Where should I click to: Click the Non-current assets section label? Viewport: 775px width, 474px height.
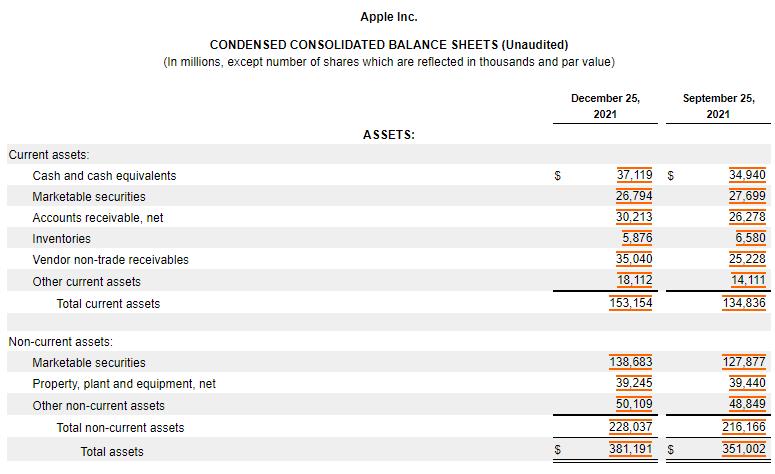tap(60, 341)
